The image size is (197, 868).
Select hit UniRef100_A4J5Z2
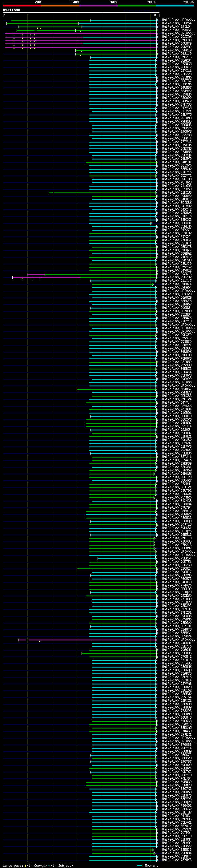coord(176,101)
